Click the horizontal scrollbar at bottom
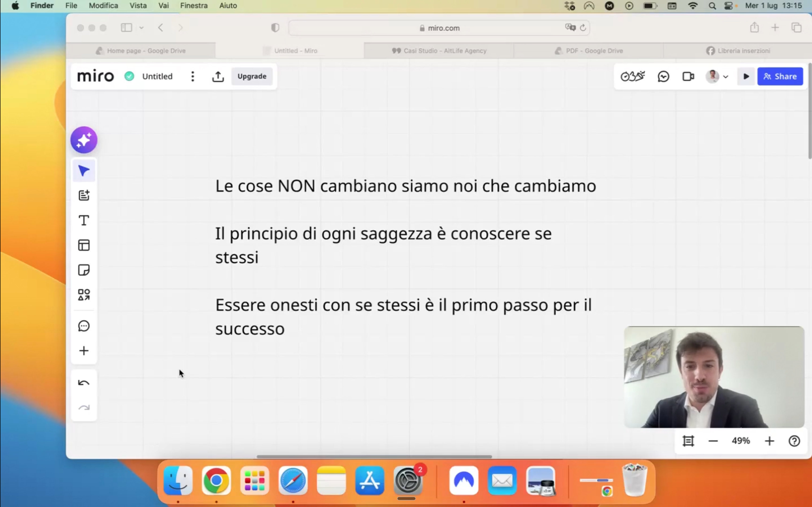The image size is (812, 507). click(x=374, y=456)
